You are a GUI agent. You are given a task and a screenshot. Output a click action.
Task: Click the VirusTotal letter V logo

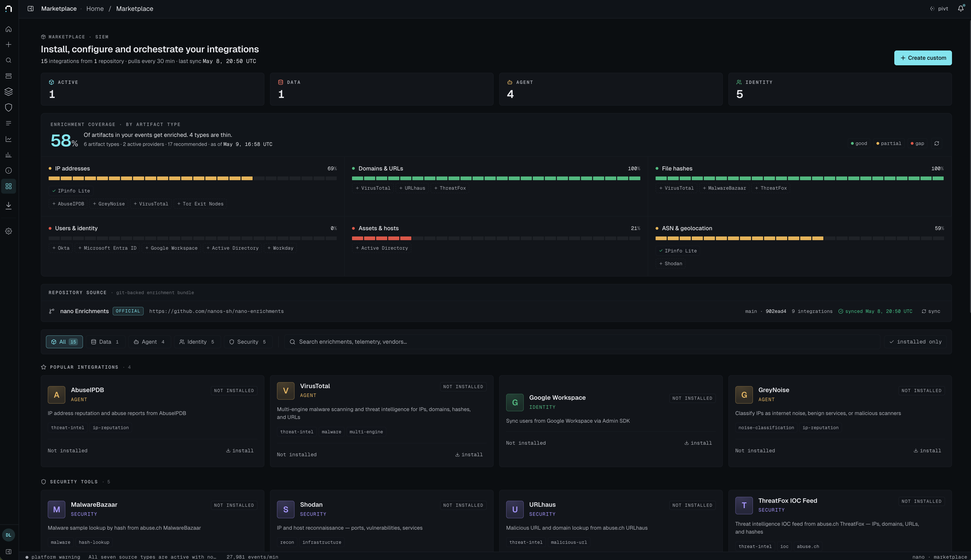coord(286,391)
